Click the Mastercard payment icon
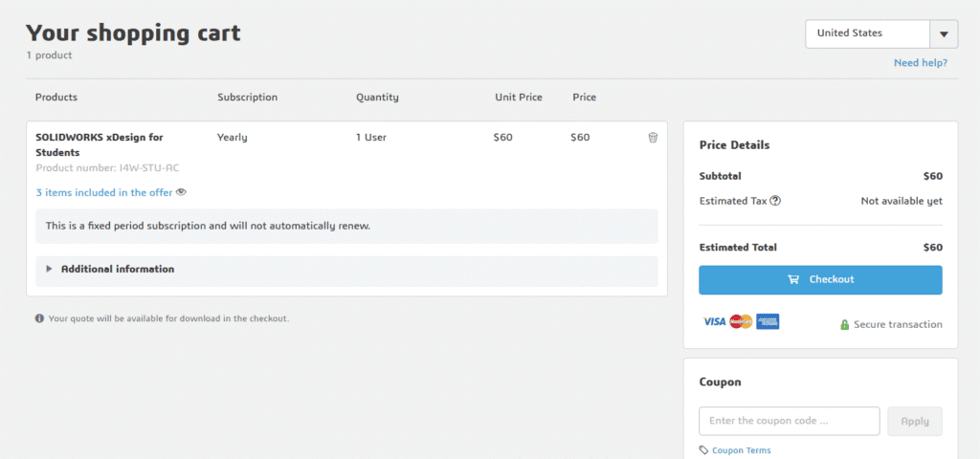The width and height of the screenshot is (980, 459). tap(741, 321)
